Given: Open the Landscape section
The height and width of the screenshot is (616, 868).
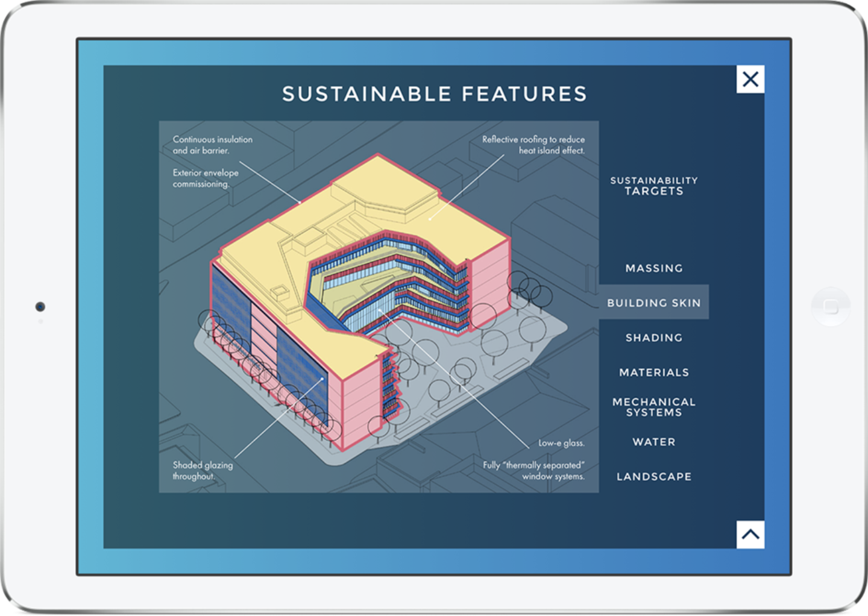Looking at the screenshot, I should click(x=654, y=477).
